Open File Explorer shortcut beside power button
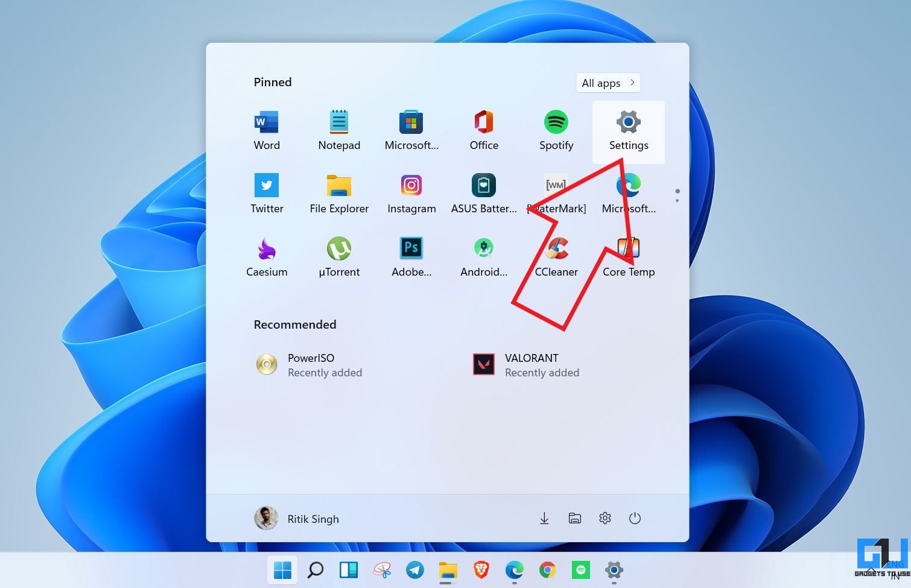Viewport: 911px width, 588px height. 575,518
